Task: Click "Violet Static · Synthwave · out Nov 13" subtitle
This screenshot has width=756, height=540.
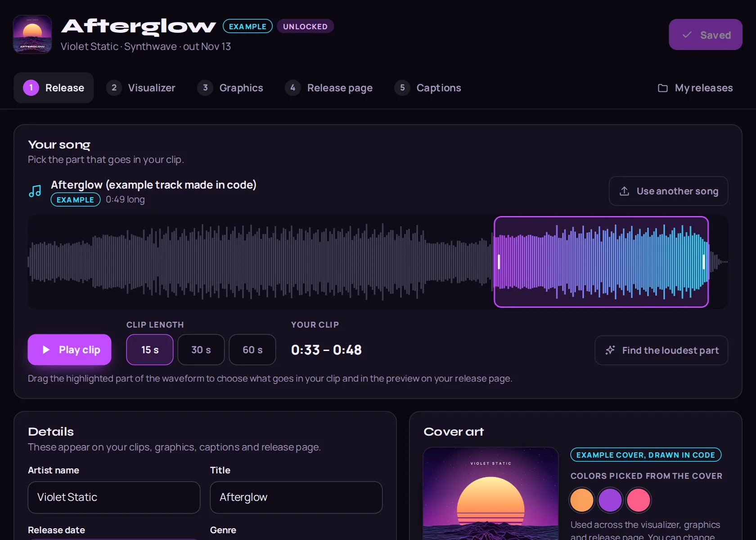Action: (x=146, y=46)
